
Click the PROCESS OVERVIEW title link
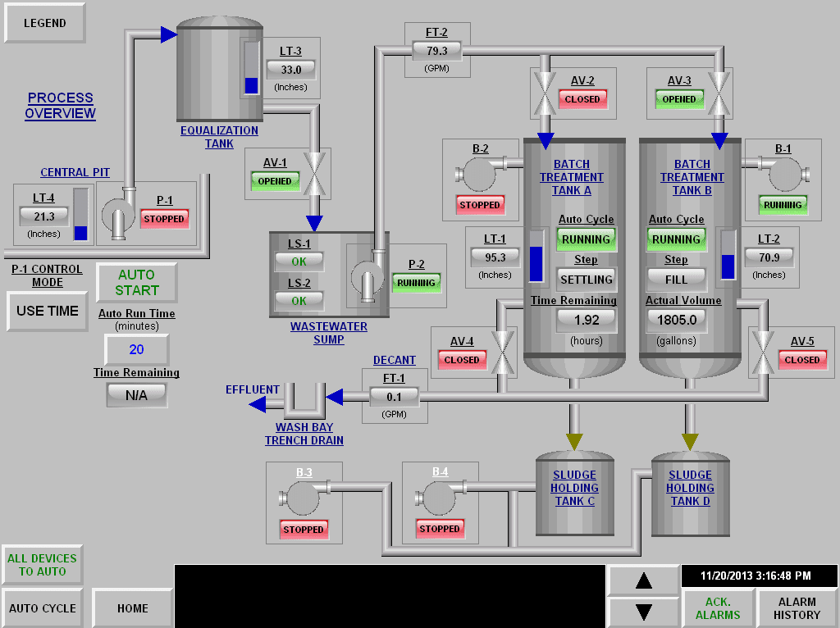pos(60,106)
